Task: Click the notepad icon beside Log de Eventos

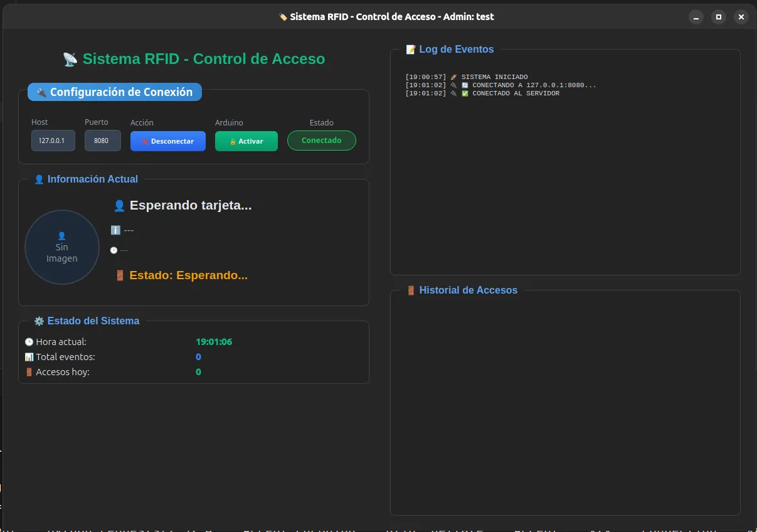Action: 411,50
